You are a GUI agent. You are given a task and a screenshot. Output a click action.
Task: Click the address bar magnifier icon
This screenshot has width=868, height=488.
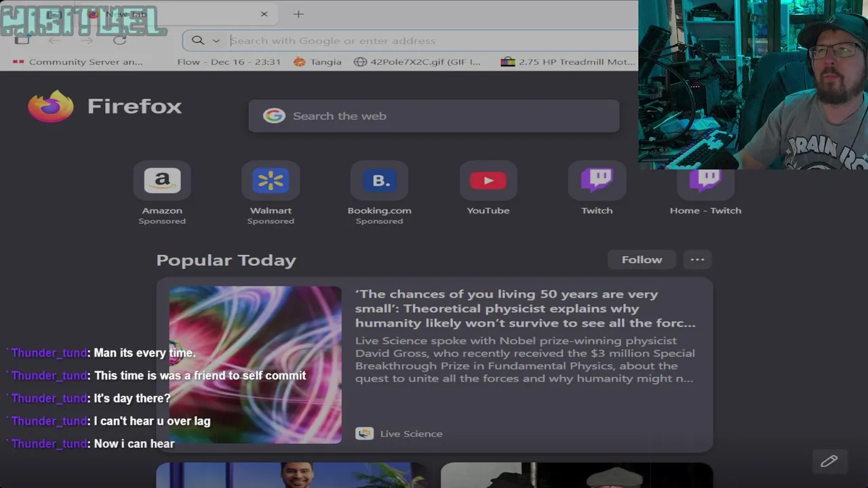(197, 41)
